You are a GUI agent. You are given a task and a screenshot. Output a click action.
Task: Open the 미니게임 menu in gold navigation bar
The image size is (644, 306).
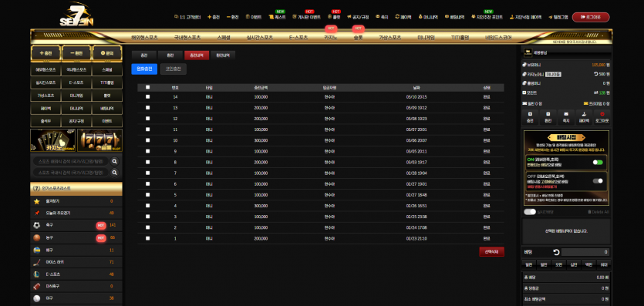click(x=426, y=37)
